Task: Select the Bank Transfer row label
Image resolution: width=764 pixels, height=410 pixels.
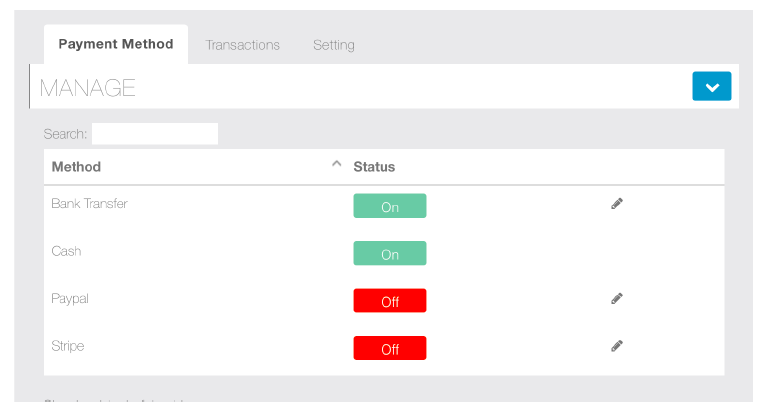Action: click(x=90, y=204)
